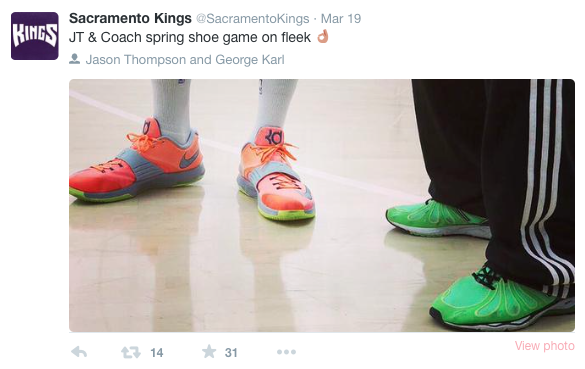This screenshot has width=585, height=369.
Task: Click the Kings logo avatar
Action: click(35, 36)
